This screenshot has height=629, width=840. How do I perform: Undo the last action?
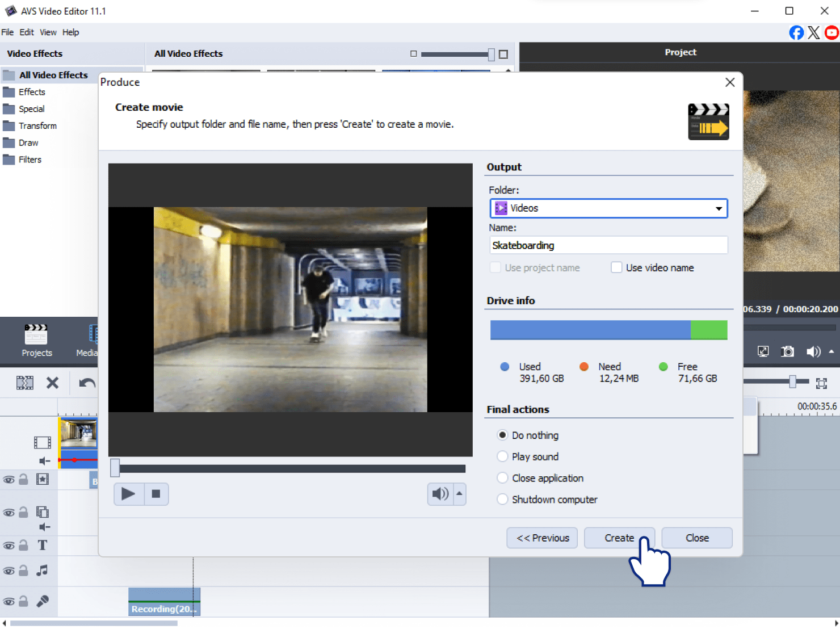click(86, 383)
